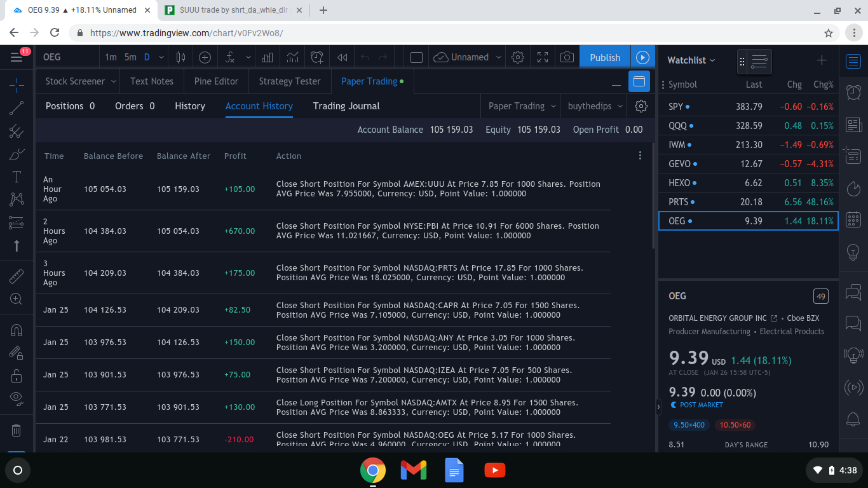Open the buythedips account dropdown
Screen dimensions: 868x488
(x=594, y=106)
